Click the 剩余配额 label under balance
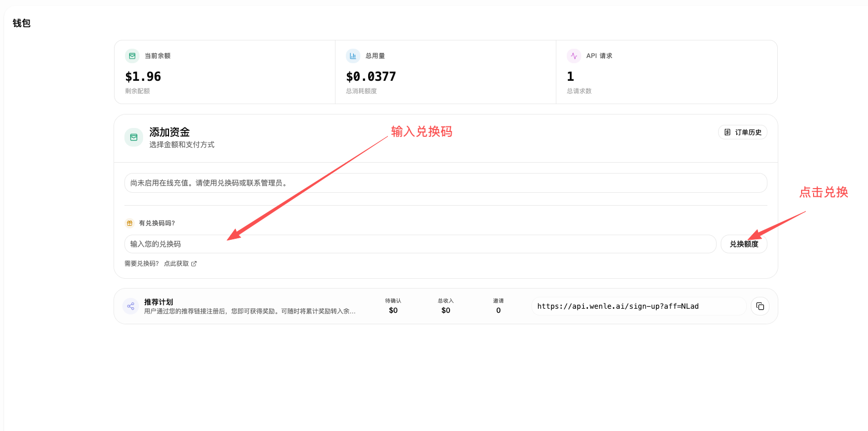The height and width of the screenshot is (431, 868). pyautogui.click(x=137, y=91)
